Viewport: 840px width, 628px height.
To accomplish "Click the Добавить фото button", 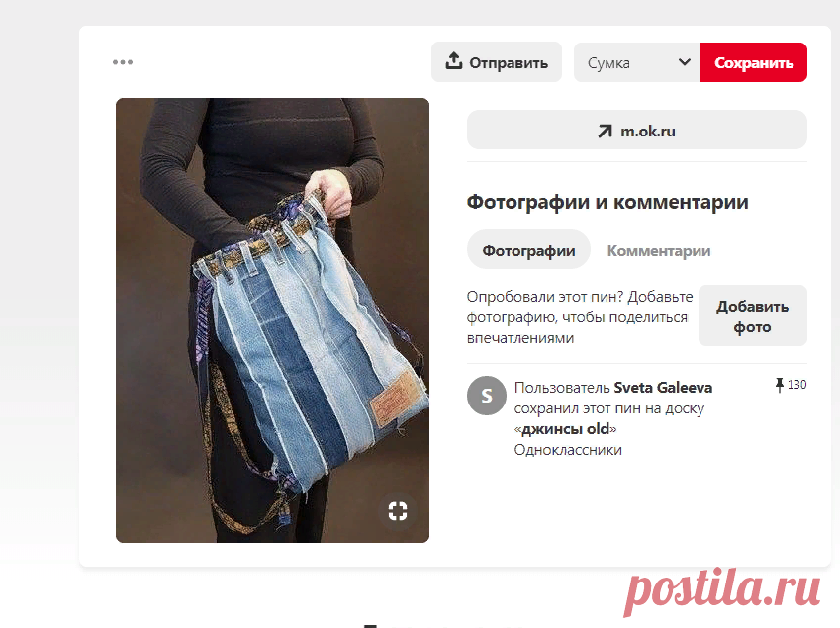I will 753,315.
